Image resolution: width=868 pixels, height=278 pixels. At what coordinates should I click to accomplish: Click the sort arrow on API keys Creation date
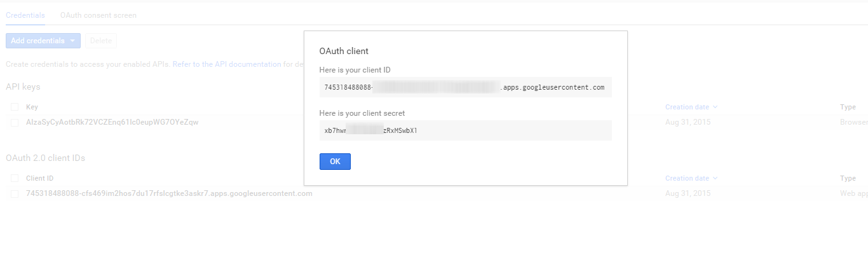click(x=715, y=108)
